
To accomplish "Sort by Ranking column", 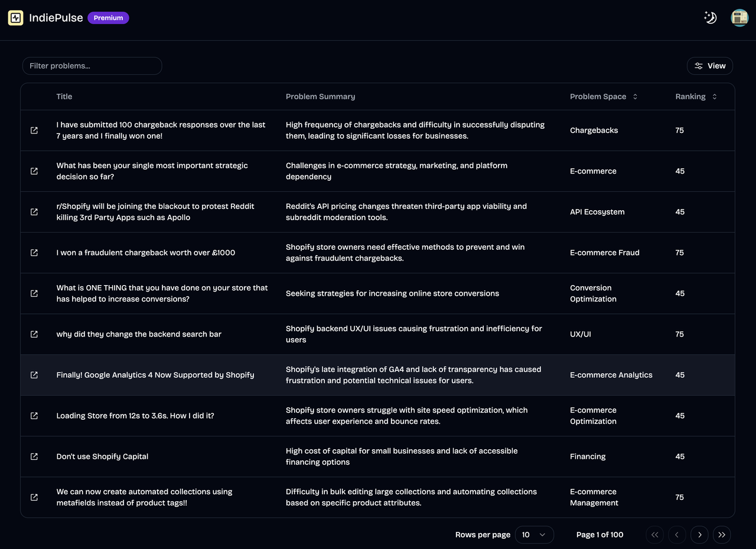I will [x=696, y=97].
